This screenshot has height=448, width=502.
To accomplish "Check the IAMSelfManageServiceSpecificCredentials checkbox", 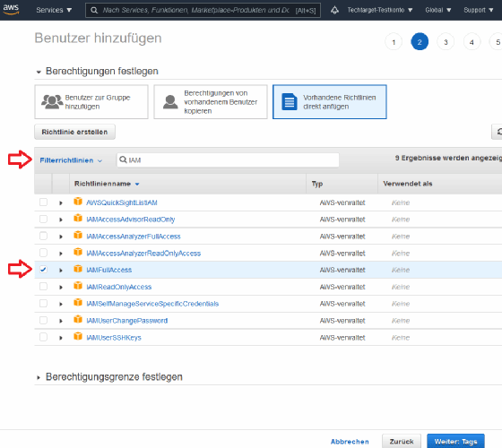I will pyautogui.click(x=43, y=304).
